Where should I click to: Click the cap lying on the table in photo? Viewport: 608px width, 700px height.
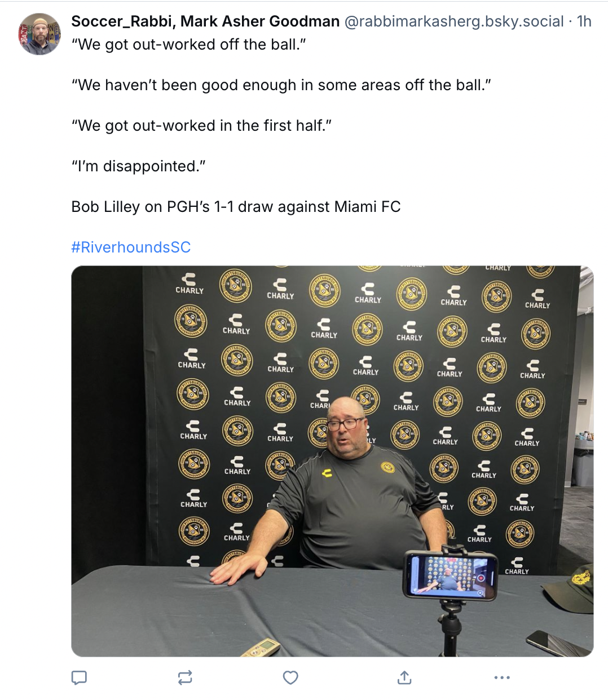pyautogui.click(x=570, y=588)
